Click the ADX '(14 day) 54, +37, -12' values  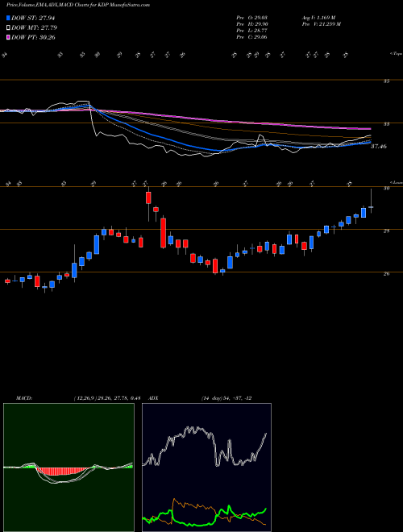[x=226, y=398]
